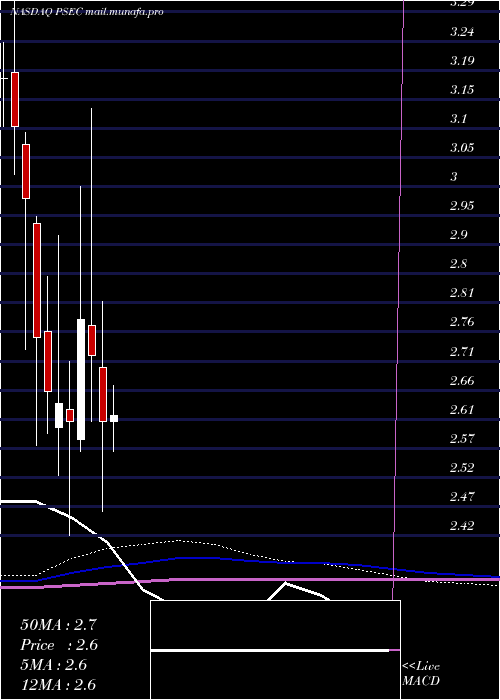
Task: Select the 2.66 price axis label
Action: [x=462, y=380]
